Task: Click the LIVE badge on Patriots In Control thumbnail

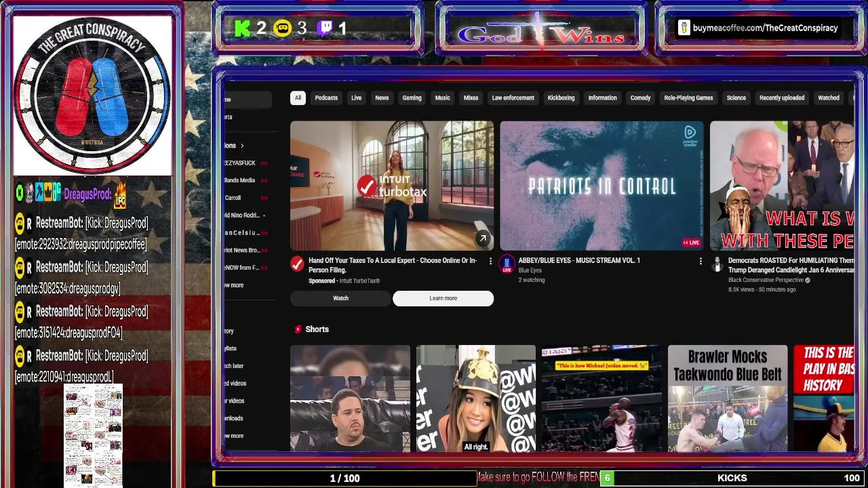Action: tap(691, 243)
